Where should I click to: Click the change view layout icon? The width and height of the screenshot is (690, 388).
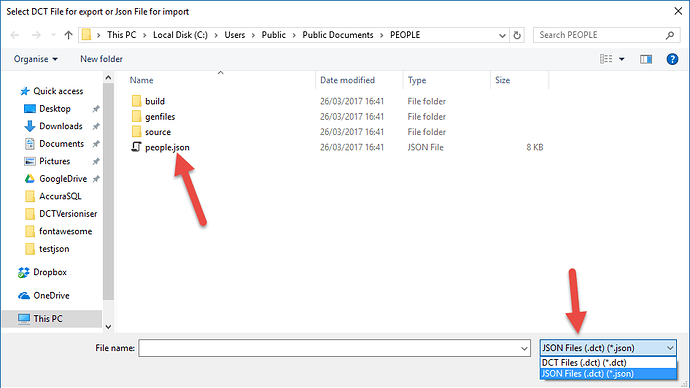point(606,59)
